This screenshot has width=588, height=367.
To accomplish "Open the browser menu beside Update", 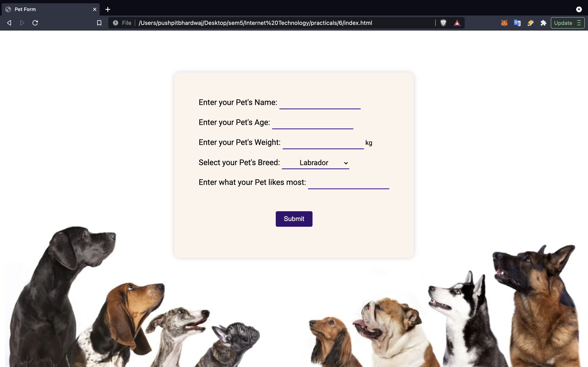I will [579, 23].
